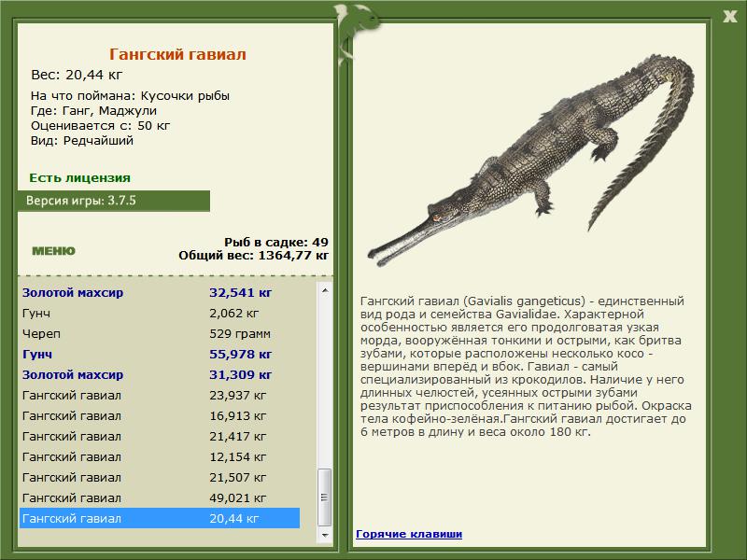747x560 pixels.
Task: Click the Общий вес: 1364,77 кг text
Action: [x=253, y=255]
